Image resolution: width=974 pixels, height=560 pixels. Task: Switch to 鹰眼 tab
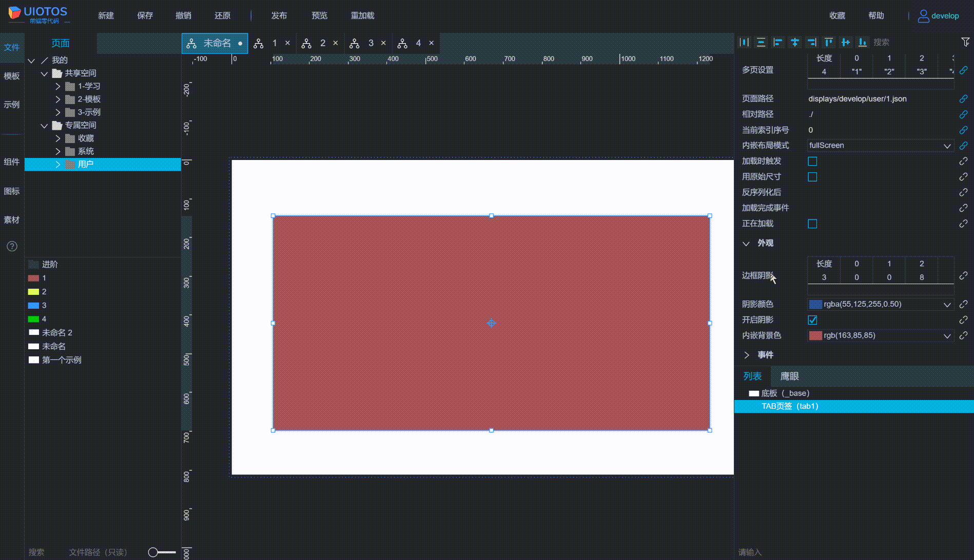[789, 376]
